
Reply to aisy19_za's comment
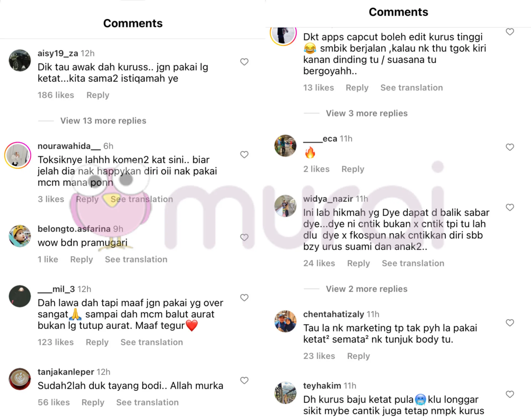pos(98,95)
